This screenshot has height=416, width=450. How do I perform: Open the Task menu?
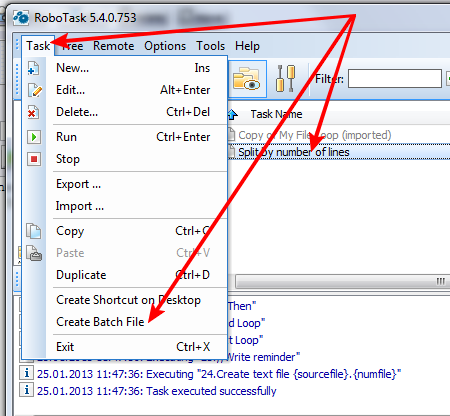(x=38, y=46)
